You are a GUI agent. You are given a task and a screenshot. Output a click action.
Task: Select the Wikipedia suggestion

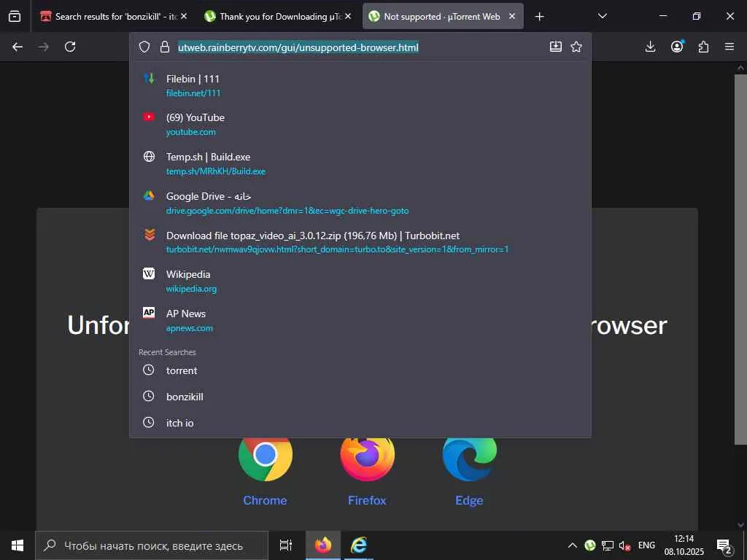tap(360, 281)
